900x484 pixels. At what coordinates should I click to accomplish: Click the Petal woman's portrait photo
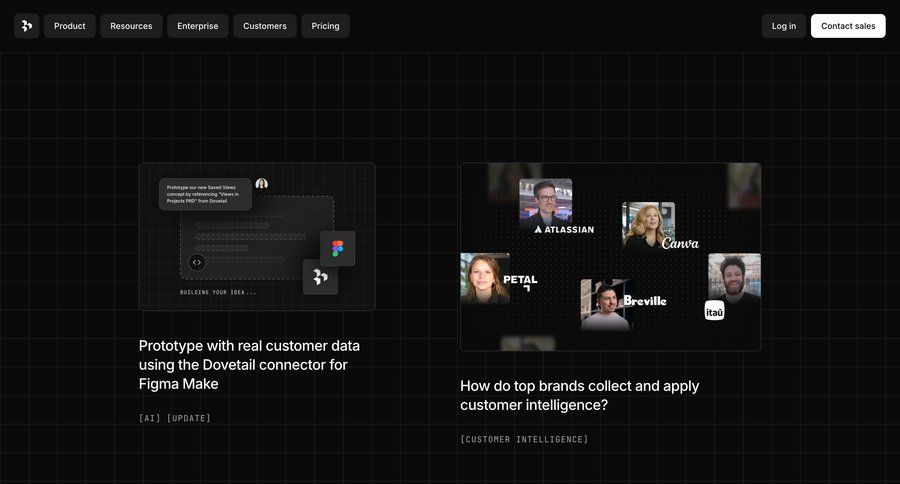(485, 278)
